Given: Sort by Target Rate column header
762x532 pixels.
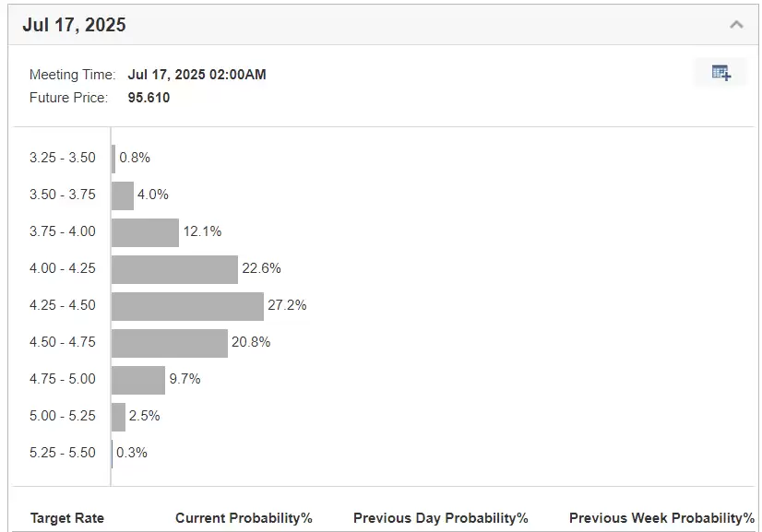Looking at the screenshot, I should click(x=67, y=518).
